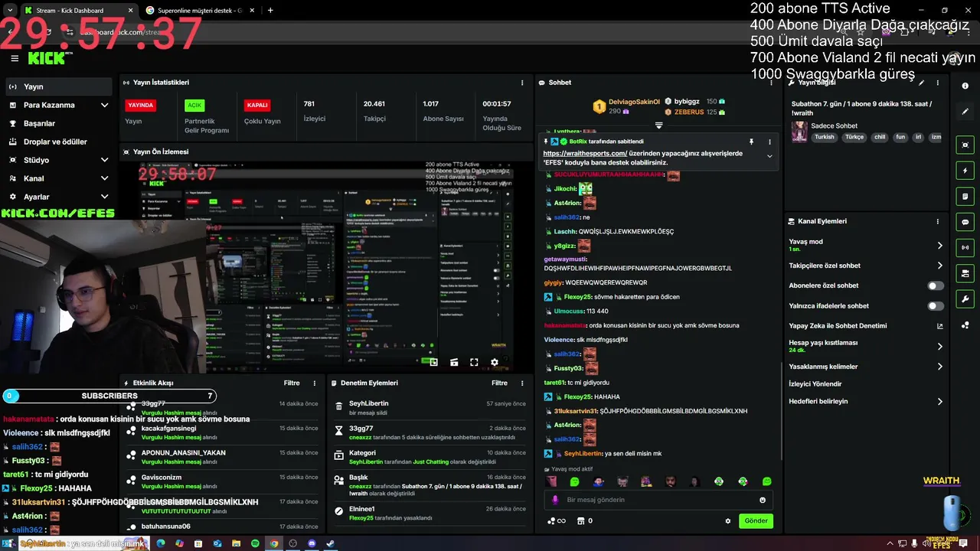Toggle fullscreen on stream preview
Screen dimensions: 980x551
(x=474, y=363)
